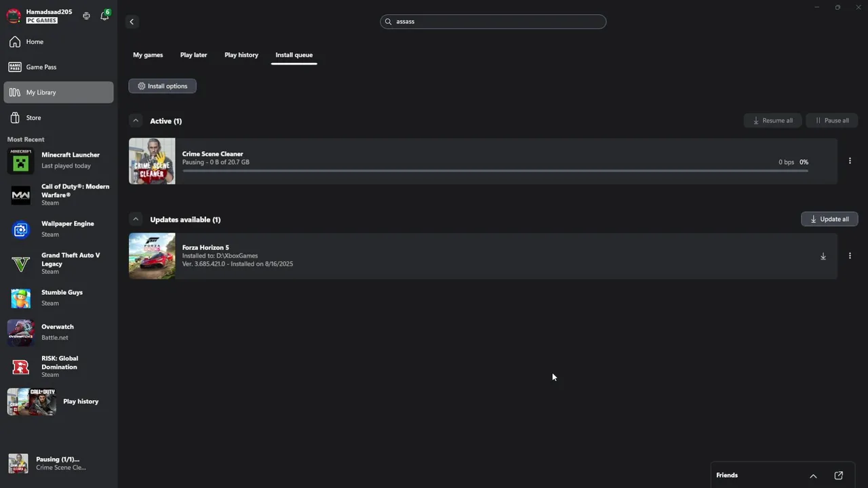Viewport: 868px width, 488px height.
Task: Download the Forza Horizon 5 update
Action: 823,256
